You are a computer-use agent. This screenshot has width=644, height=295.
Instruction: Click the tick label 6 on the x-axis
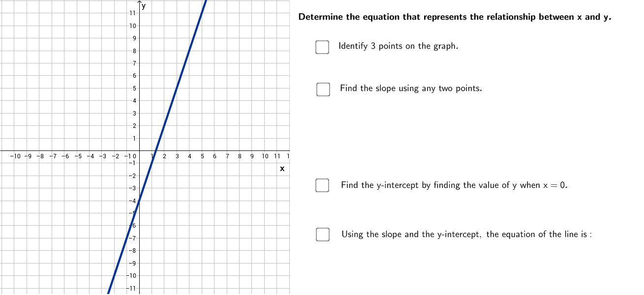[x=215, y=156]
